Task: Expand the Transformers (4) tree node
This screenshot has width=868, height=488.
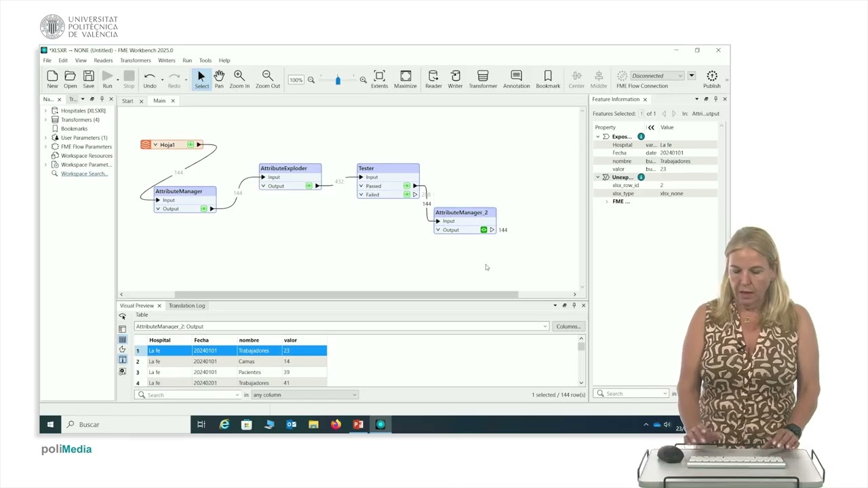Action: tap(46, 119)
